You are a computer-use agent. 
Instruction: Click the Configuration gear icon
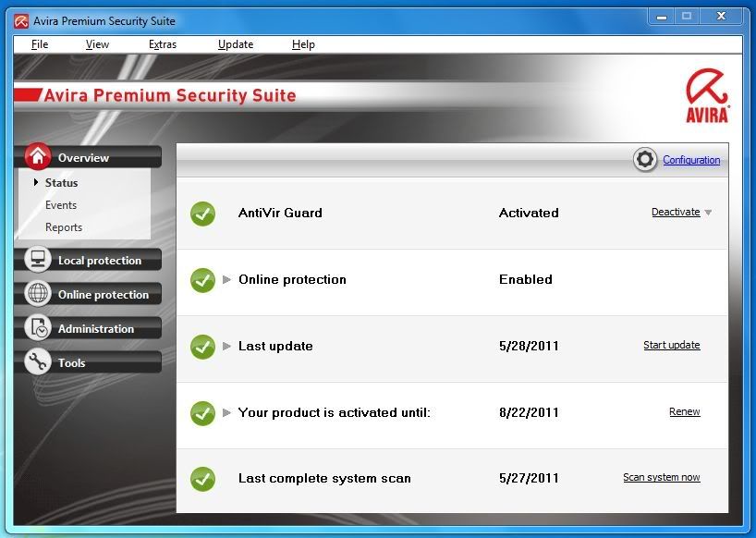pos(645,160)
